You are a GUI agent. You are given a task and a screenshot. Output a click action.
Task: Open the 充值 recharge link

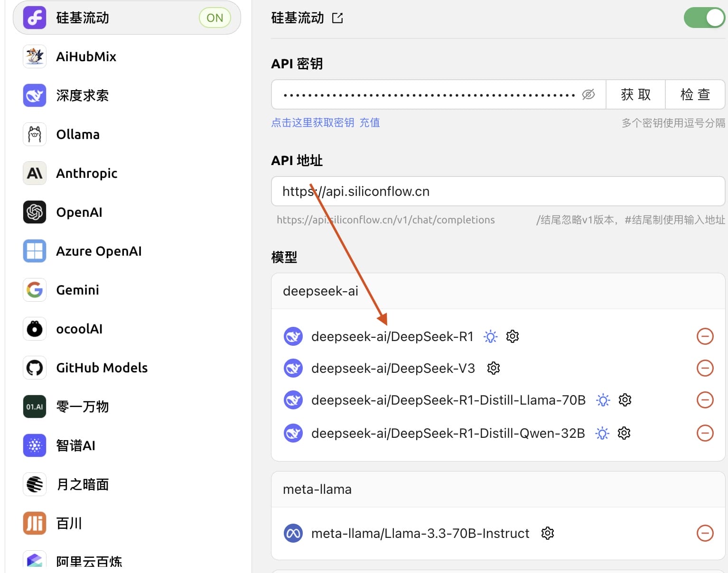(x=370, y=123)
